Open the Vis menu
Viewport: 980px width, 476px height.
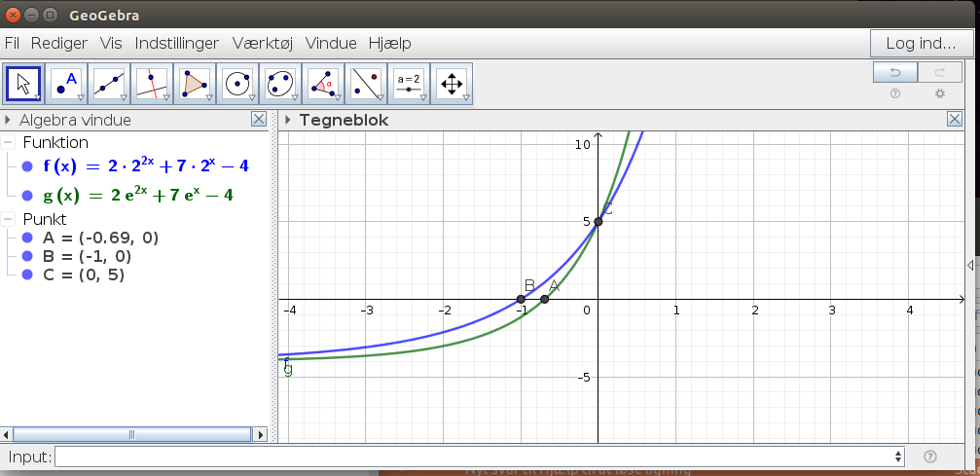pyautogui.click(x=111, y=43)
